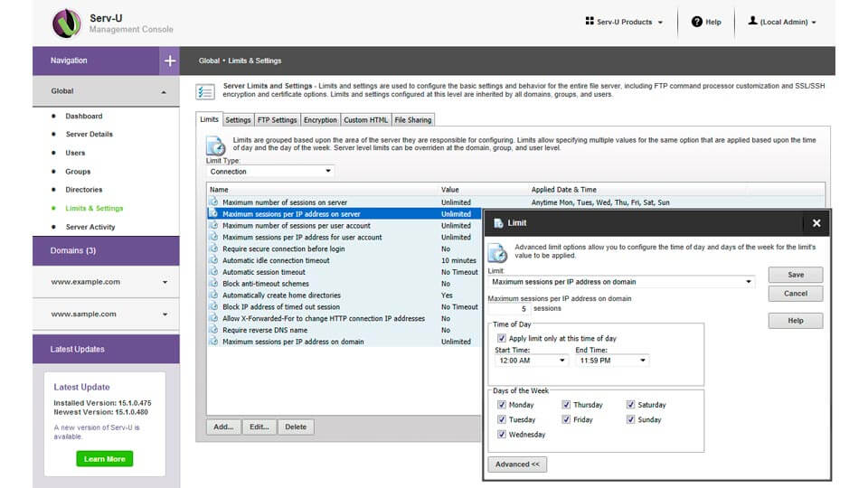
Task: Click icon of Require reverse DNS name row
Action: 213,330
